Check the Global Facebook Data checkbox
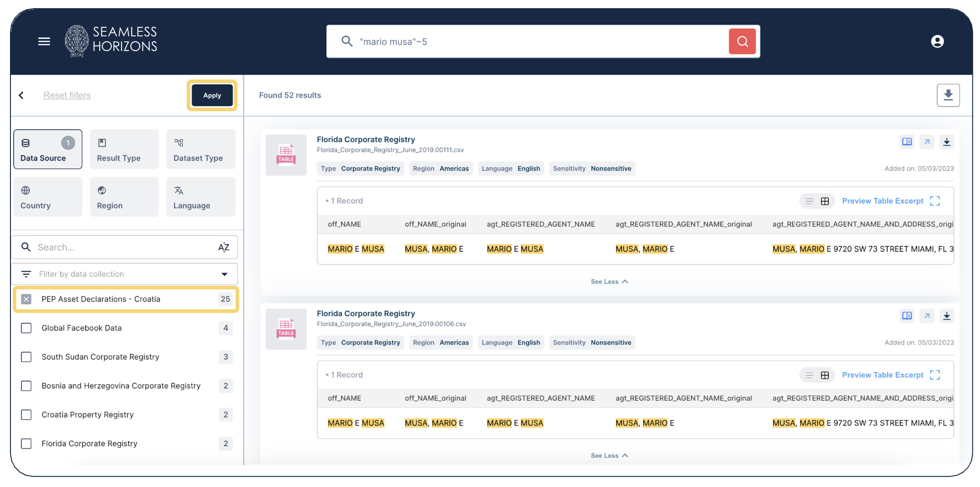The width and height of the screenshot is (980, 487). tap(26, 328)
